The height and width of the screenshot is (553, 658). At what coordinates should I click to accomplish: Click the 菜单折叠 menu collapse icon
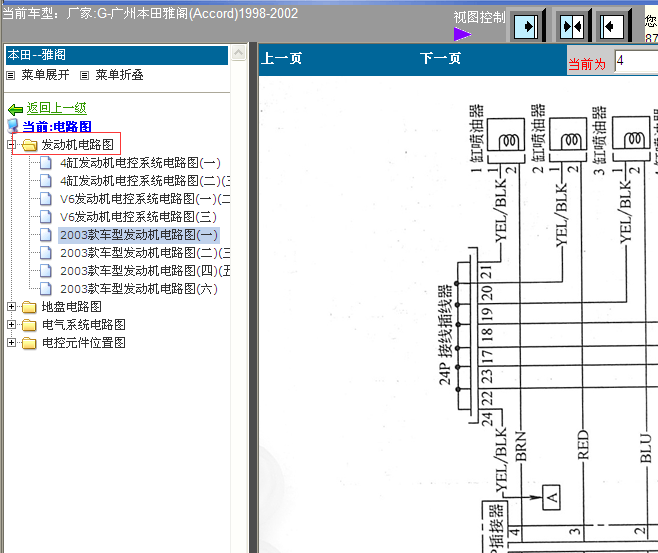click(x=84, y=76)
